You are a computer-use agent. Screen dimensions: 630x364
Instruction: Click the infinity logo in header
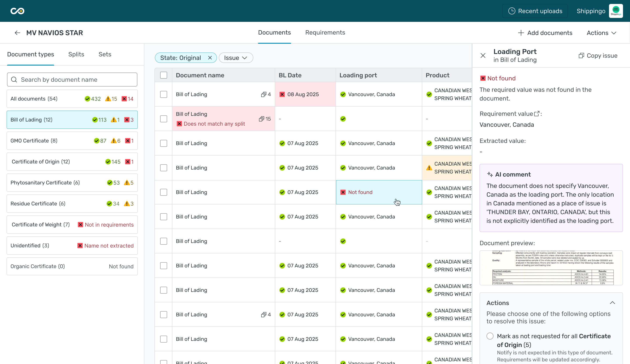point(17,11)
